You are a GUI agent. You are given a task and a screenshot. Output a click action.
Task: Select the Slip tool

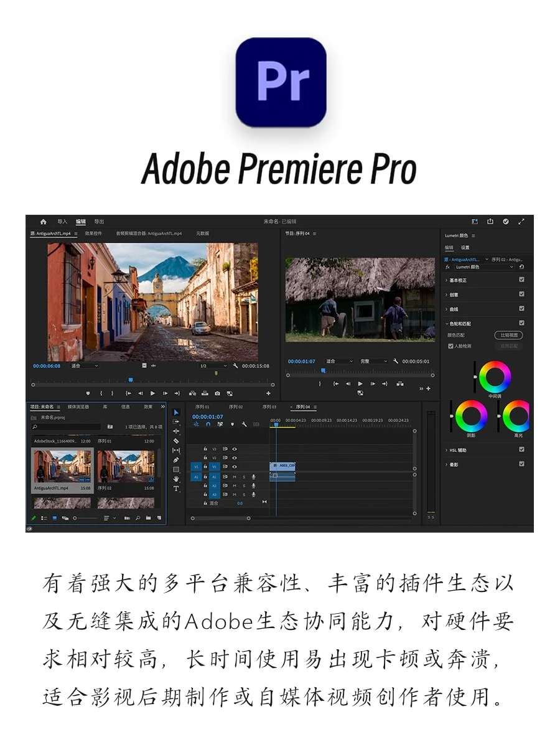(176, 450)
